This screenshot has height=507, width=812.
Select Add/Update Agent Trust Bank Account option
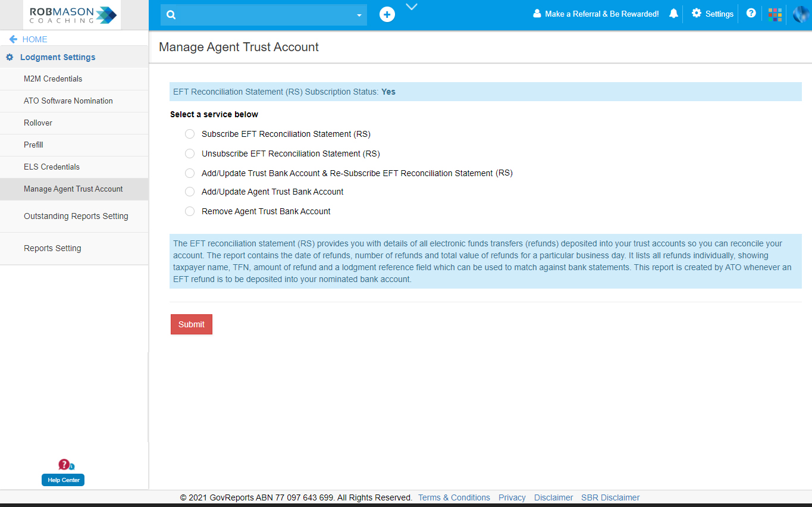190,192
